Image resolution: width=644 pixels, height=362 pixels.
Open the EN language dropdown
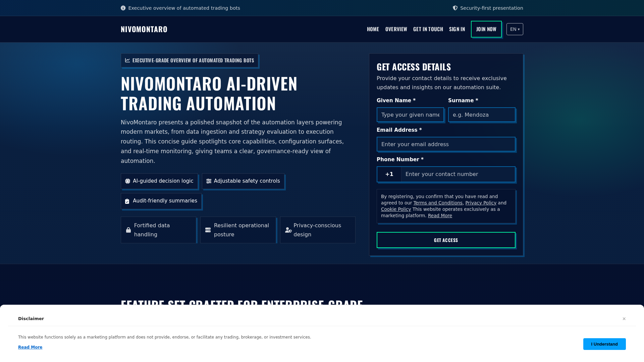[515, 29]
